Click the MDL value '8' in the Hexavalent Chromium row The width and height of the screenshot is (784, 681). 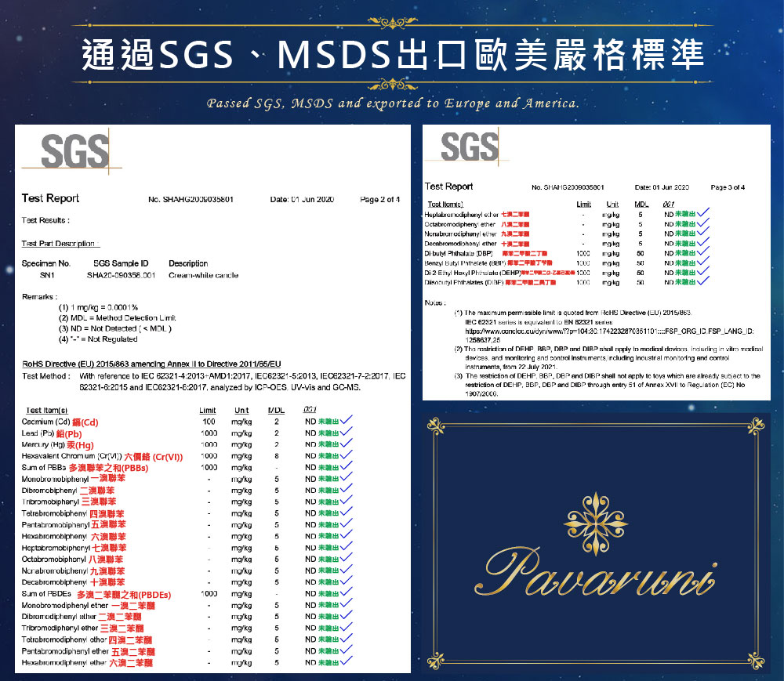click(277, 456)
